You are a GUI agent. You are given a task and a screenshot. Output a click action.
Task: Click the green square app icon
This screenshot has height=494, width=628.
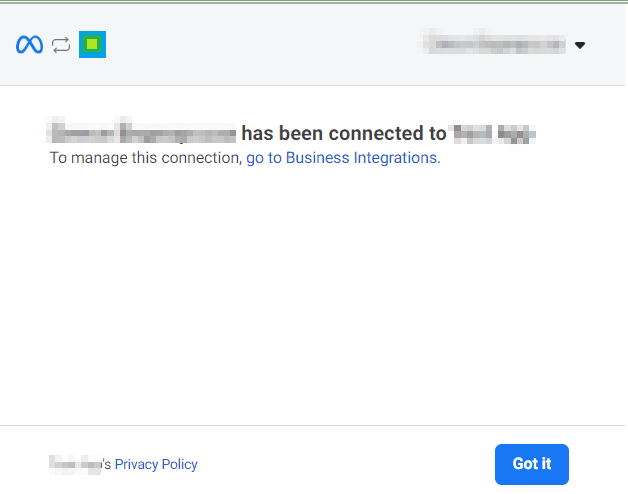(x=93, y=44)
